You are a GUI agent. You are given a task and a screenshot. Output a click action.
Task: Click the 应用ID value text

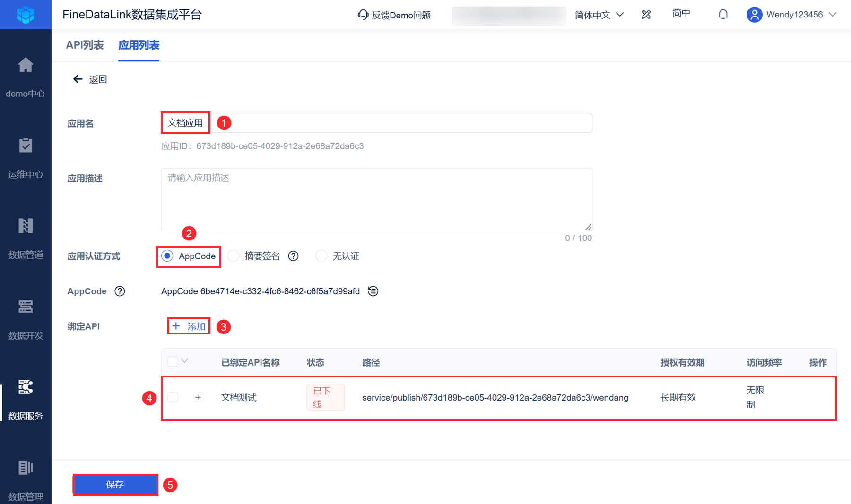(280, 146)
